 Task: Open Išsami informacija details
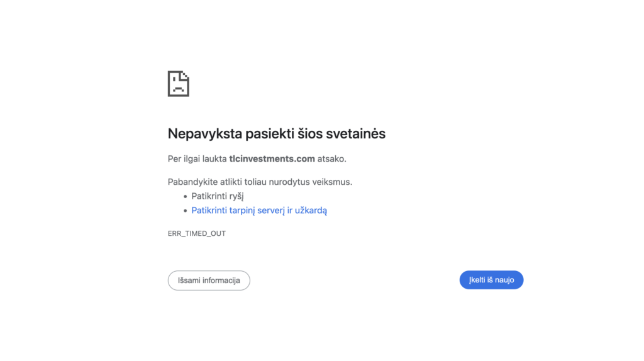(x=209, y=280)
